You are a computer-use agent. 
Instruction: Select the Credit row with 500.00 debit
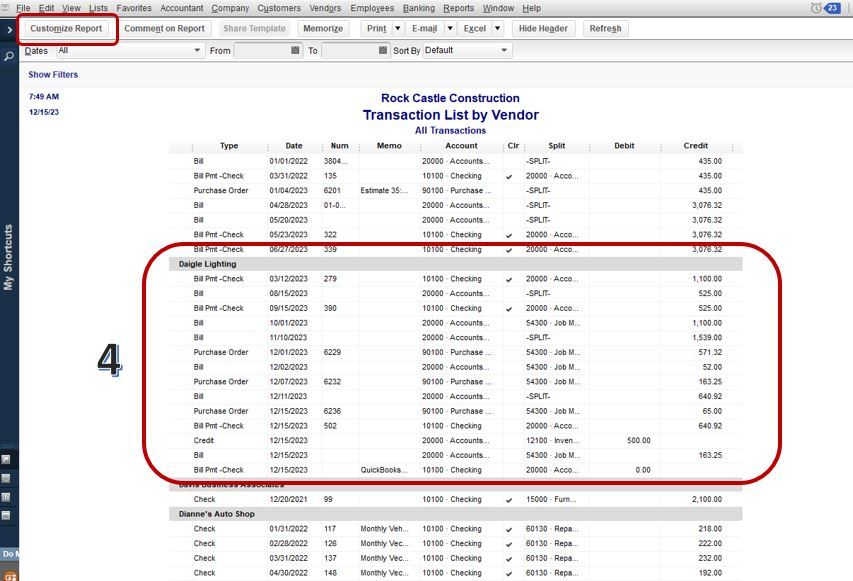455,440
